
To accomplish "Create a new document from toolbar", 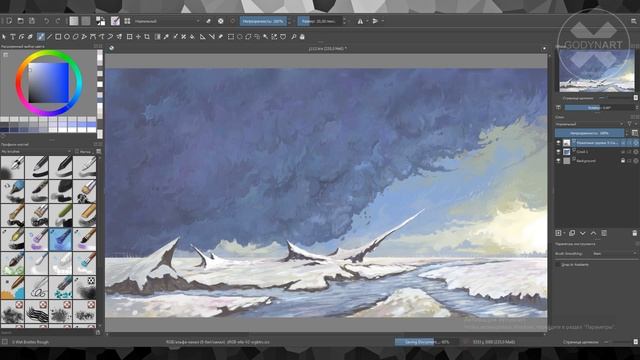I will coord(9,21).
